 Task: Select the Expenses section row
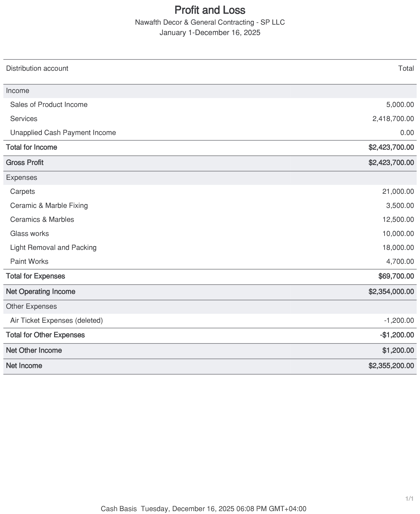22,178
